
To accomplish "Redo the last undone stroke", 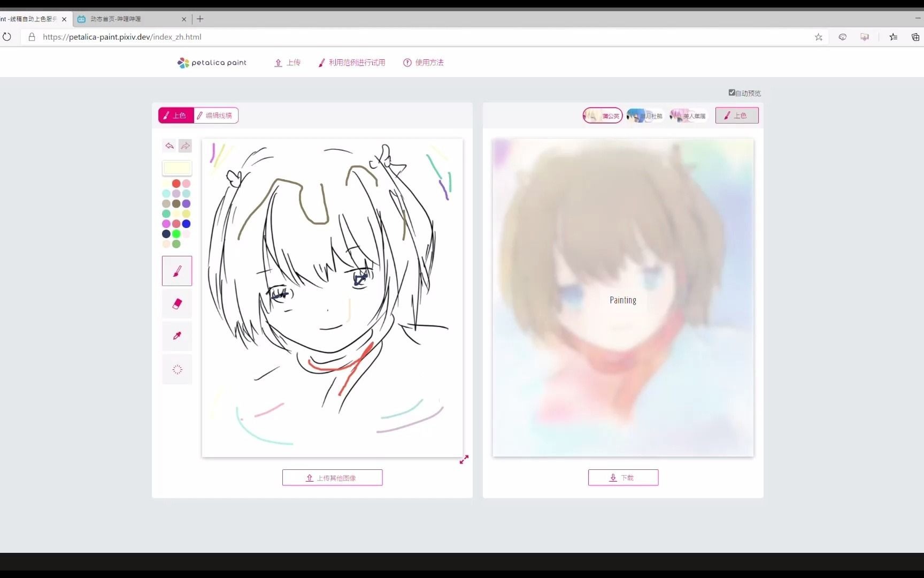I will coord(186,146).
